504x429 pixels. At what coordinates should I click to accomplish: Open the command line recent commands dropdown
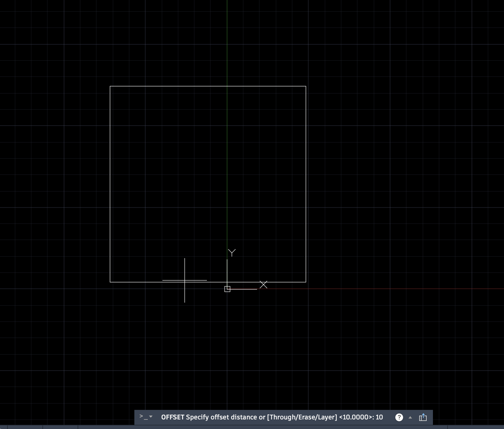pyautogui.click(x=146, y=417)
